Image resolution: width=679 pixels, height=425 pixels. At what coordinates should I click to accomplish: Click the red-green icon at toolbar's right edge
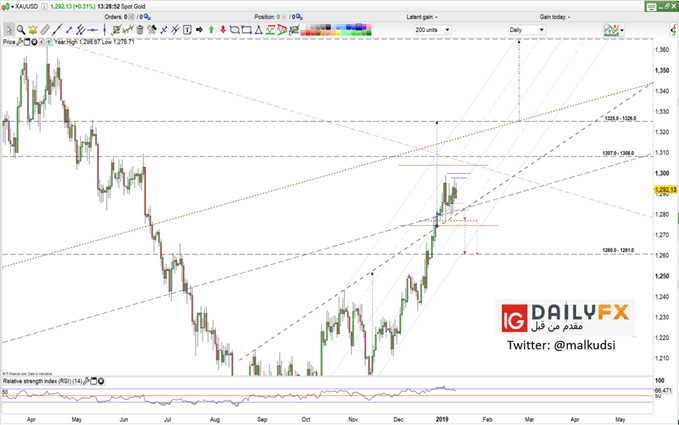673,30
